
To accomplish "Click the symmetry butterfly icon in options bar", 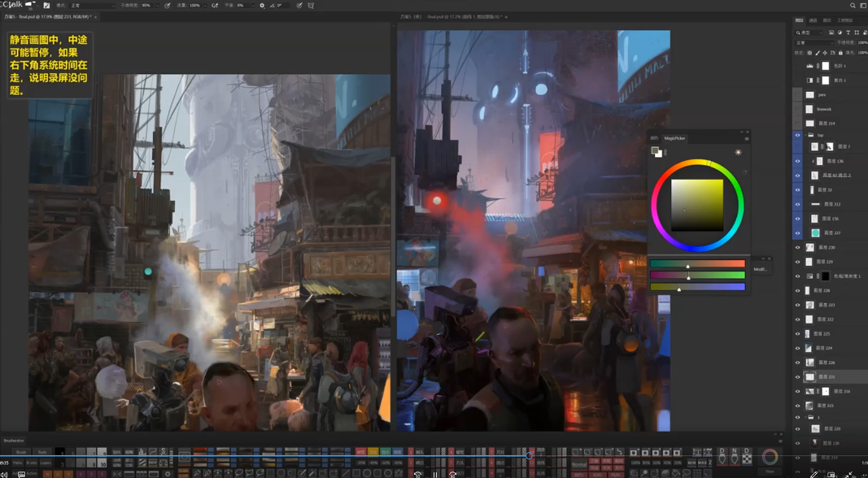I will 311,6.
